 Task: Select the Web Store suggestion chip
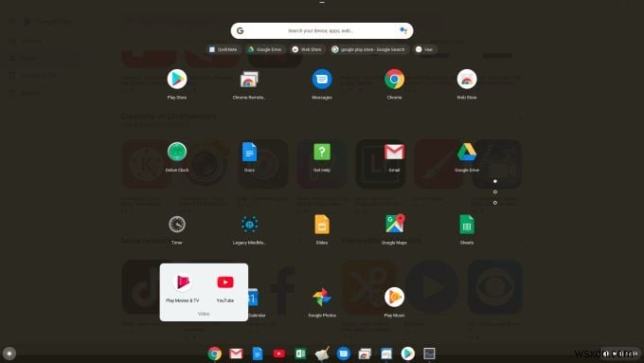[307, 49]
